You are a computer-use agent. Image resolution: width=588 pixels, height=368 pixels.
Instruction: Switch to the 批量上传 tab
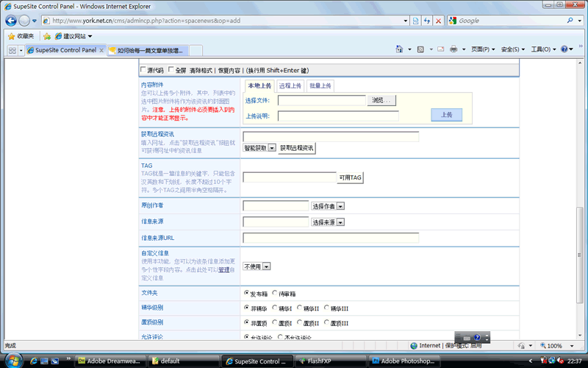point(320,86)
